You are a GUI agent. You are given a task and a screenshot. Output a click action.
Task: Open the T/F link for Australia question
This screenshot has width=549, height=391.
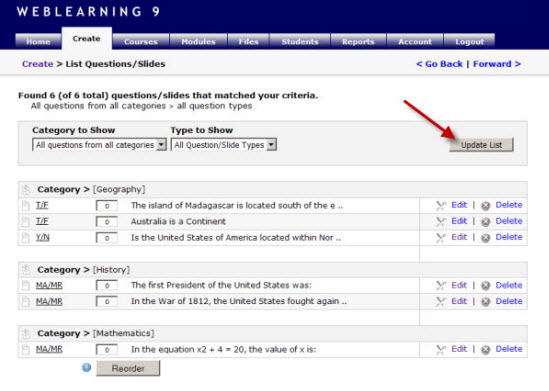click(x=42, y=221)
